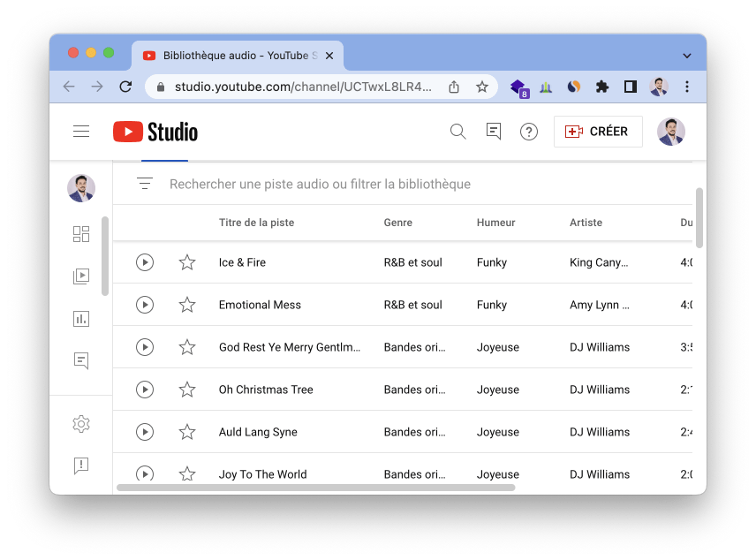Play the Emotional Mess track
Screen dimensions: 756x560
pos(145,305)
